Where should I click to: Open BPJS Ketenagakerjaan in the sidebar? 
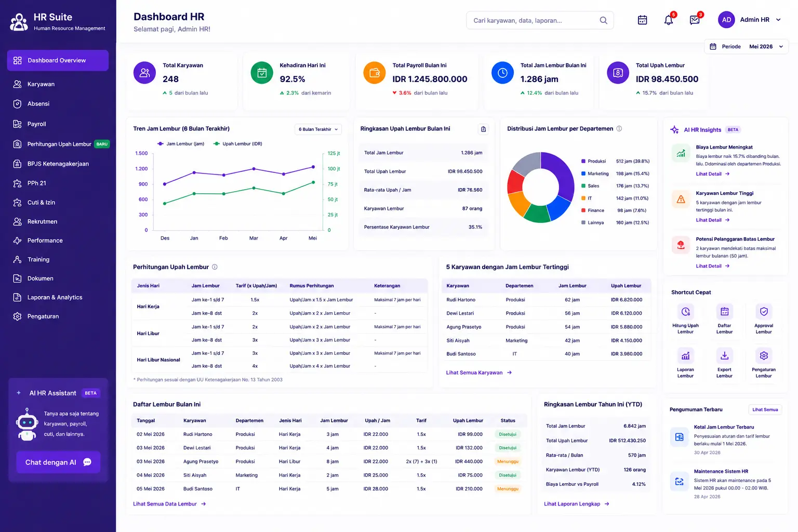tap(58, 164)
